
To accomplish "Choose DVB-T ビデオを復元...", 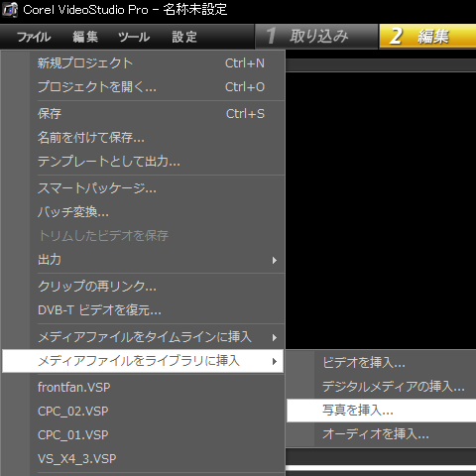I will pos(143,310).
